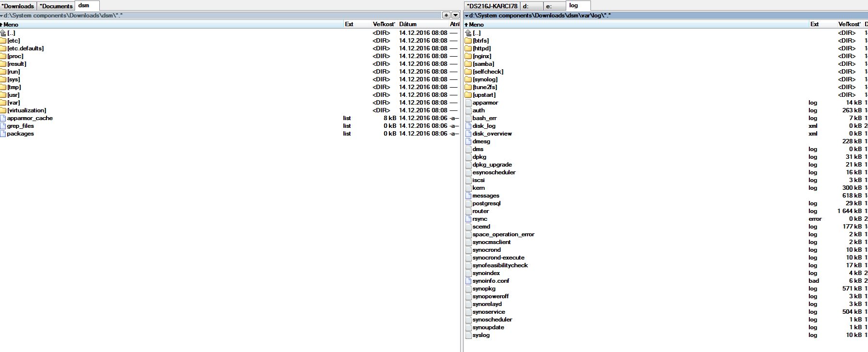
Task: Sort left panel by Dátum column
Action: click(x=408, y=24)
